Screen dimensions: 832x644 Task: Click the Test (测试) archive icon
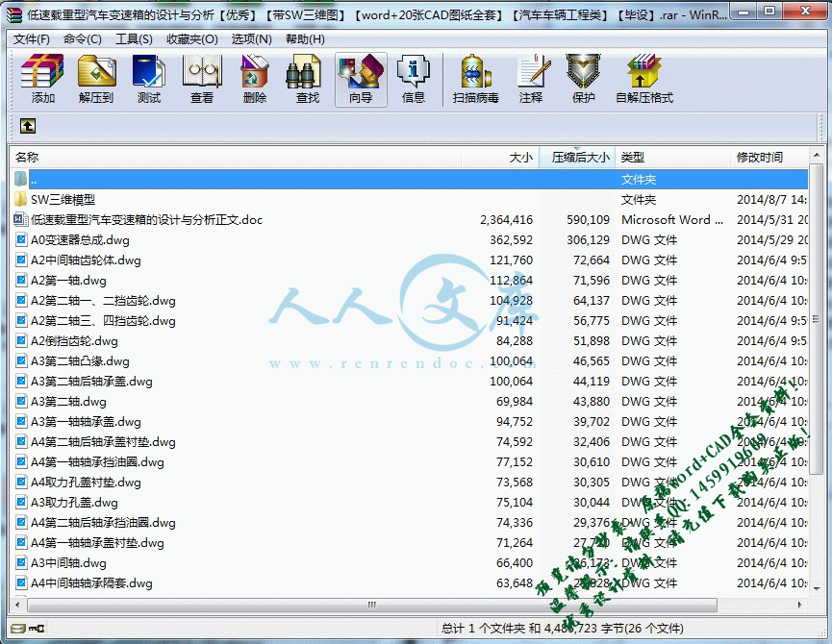[148, 80]
